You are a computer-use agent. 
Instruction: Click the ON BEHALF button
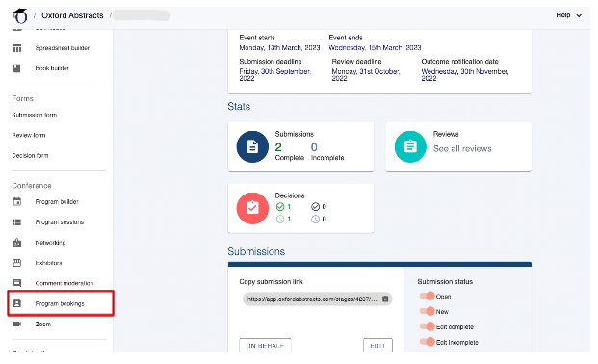coord(265,345)
